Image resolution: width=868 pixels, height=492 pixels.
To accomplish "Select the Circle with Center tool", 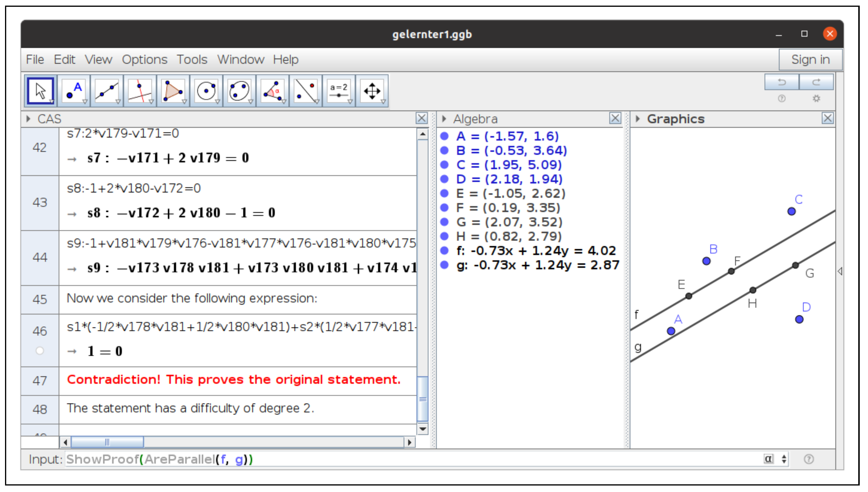I will pyautogui.click(x=206, y=91).
